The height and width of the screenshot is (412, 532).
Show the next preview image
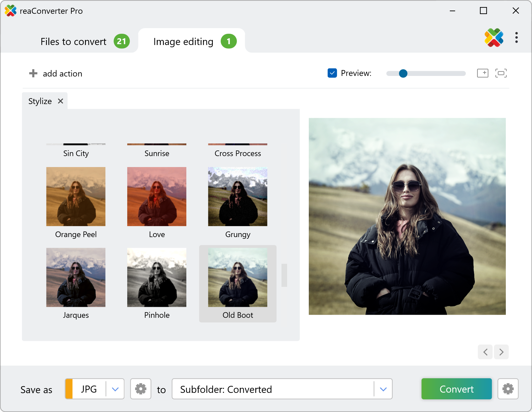501,352
